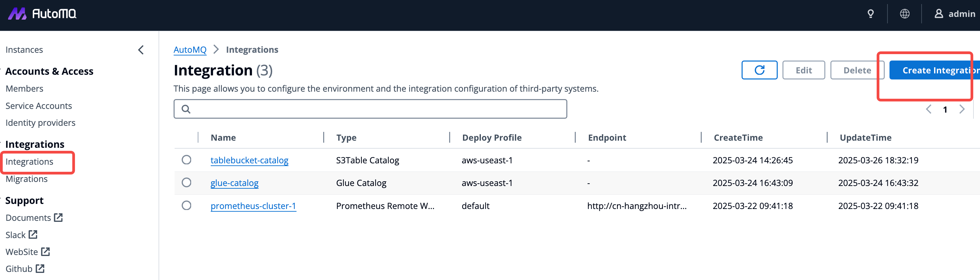Click Create Integration button
Viewport: 980px width, 280px height.
(x=935, y=70)
